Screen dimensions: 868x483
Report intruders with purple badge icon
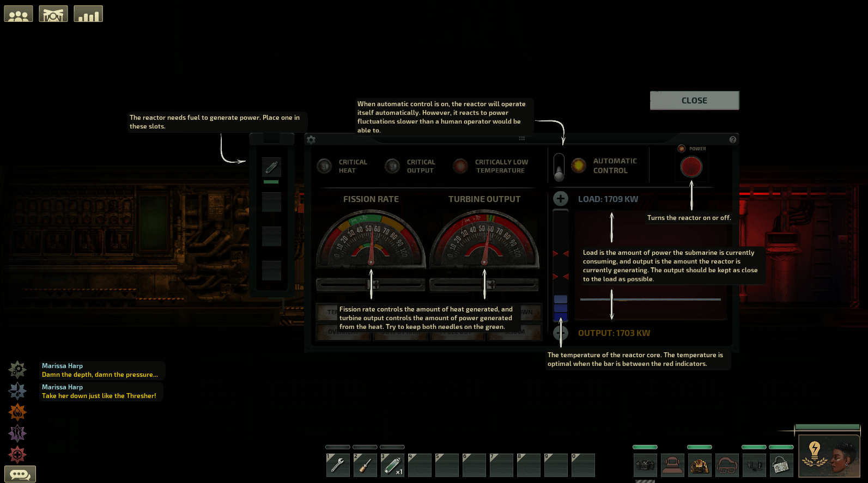point(17,433)
